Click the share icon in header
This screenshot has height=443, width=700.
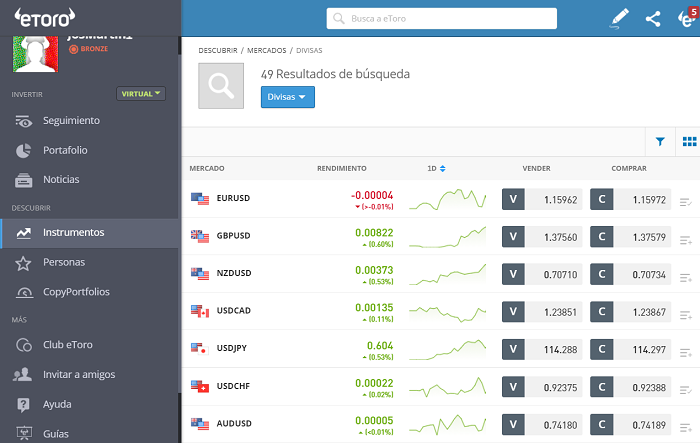653,19
